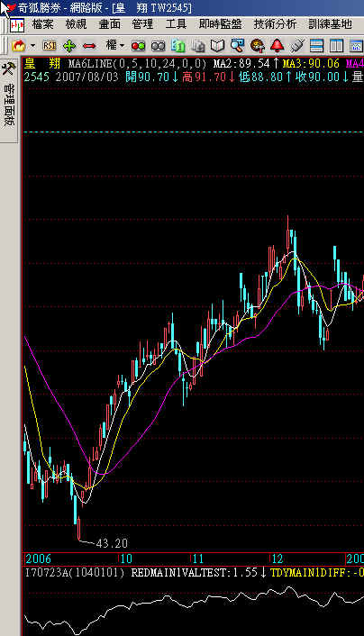Click the 43.20 low price label
The image size is (364, 636).
[112, 543]
